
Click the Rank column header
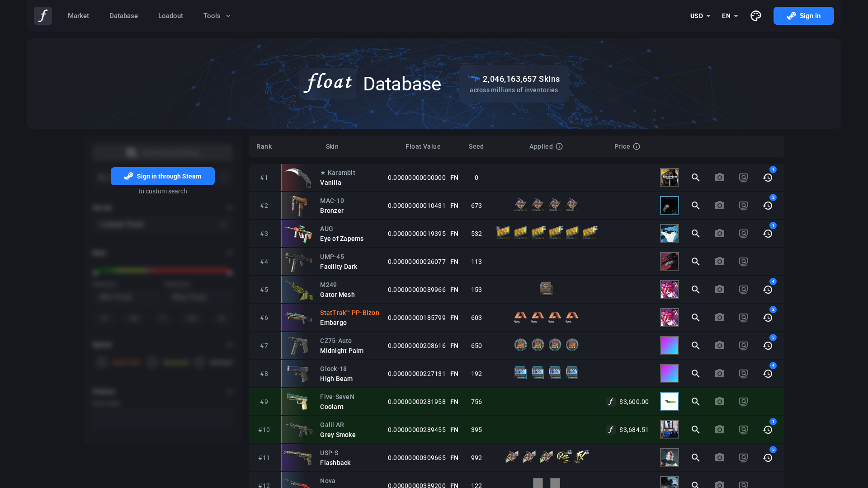click(264, 146)
